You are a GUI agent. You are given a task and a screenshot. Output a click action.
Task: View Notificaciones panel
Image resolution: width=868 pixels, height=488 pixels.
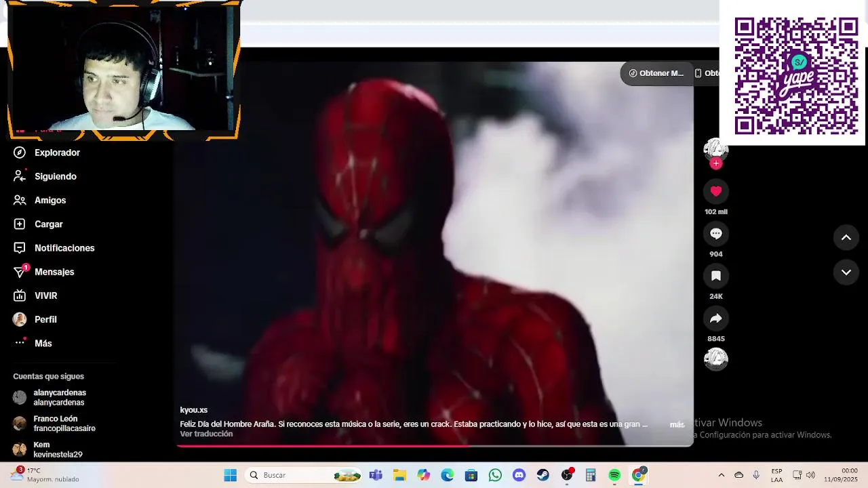pos(54,248)
